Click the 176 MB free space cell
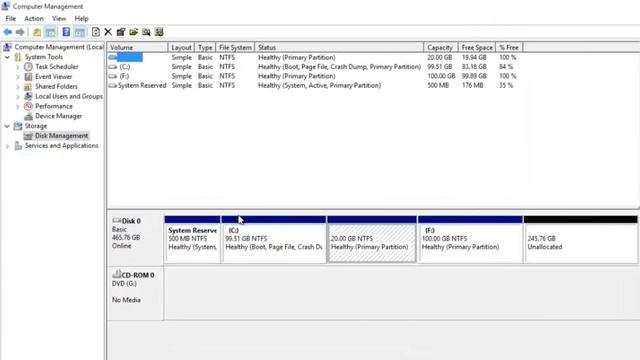640x360 pixels. click(472, 85)
